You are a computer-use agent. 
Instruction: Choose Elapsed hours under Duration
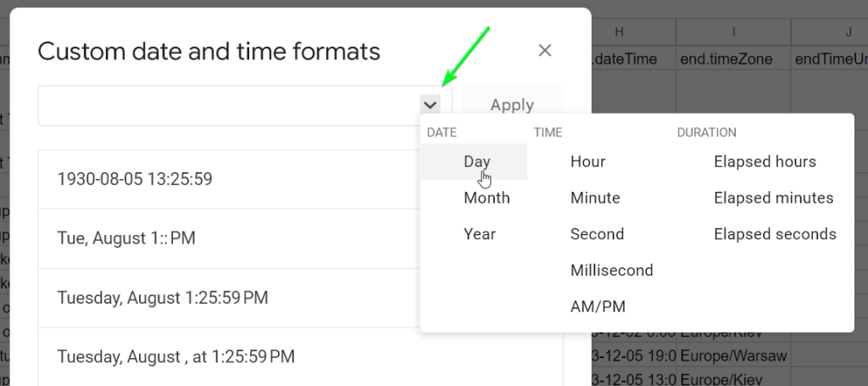coord(765,162)
